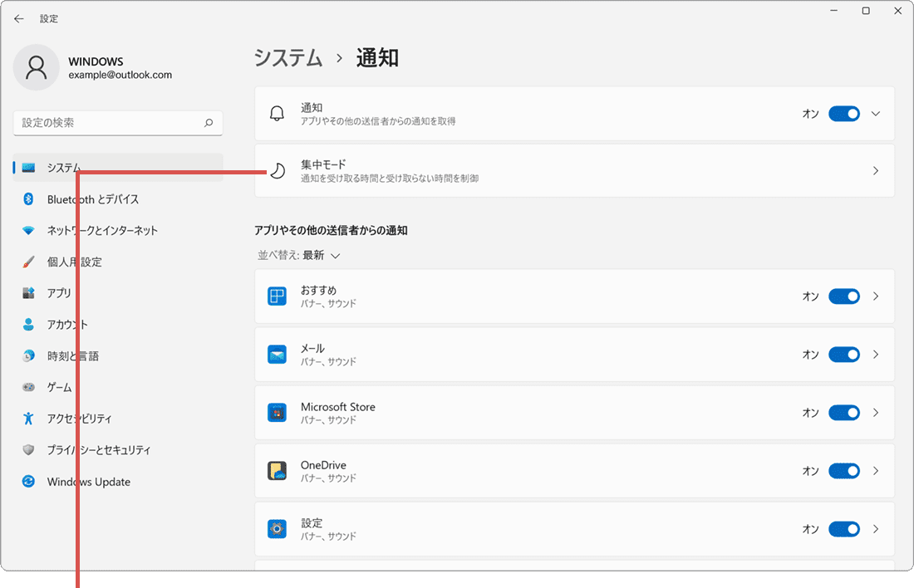Click the 通知 bell icon
This screenshot has width=914, height=588.
(x=278, y=113)
